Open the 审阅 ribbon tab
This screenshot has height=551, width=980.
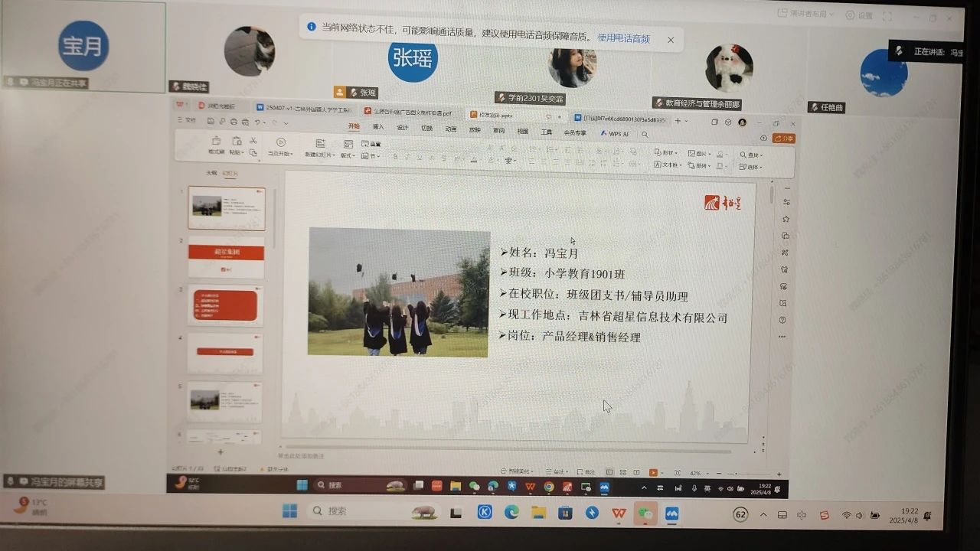pyautogui.click(x=498, y=131)
